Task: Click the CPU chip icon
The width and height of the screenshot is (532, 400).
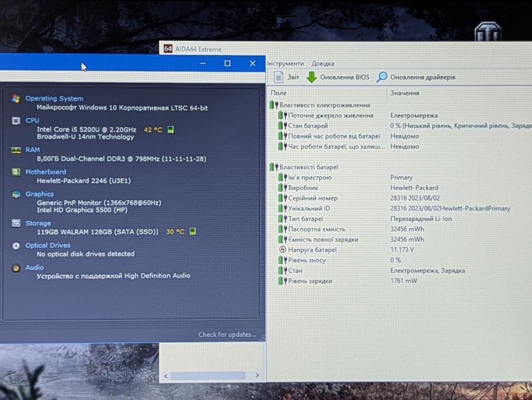Action: pos(16,121)
